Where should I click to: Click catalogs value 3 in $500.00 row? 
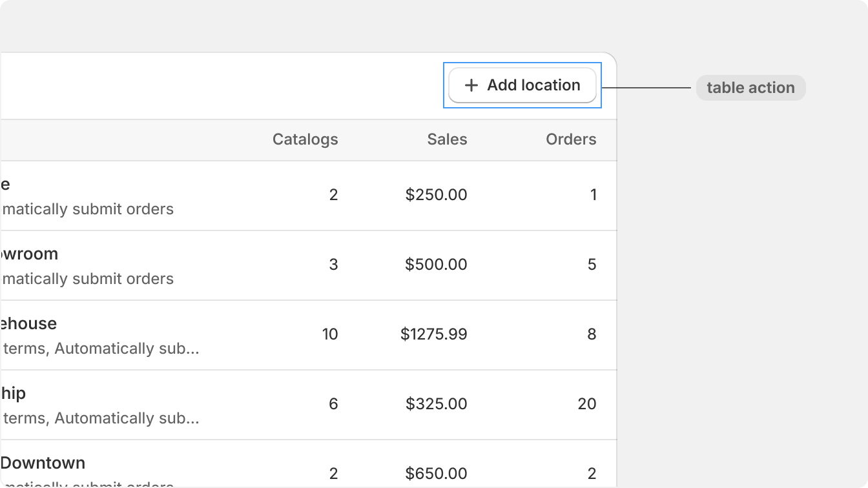pyautogui.click(x=333, y=265)
